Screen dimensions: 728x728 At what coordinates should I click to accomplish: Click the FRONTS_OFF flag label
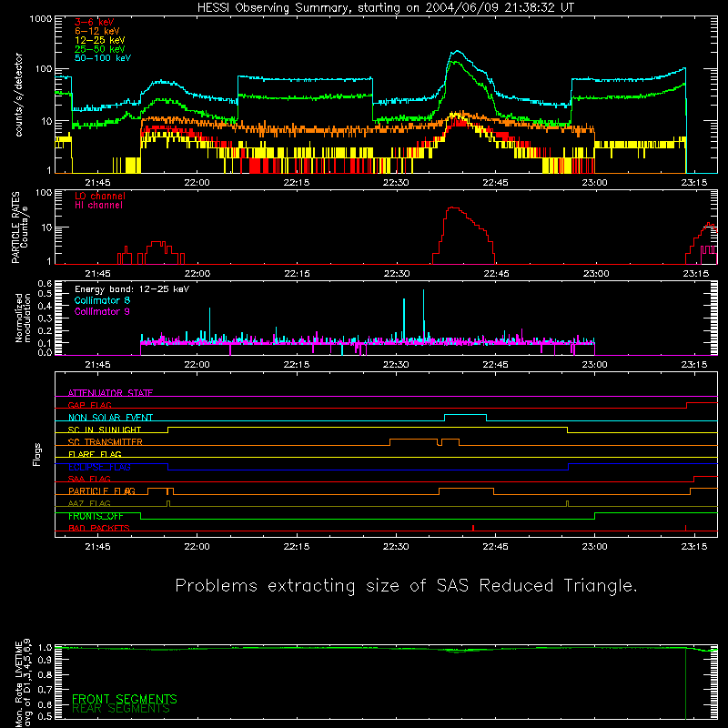[x=96, y=516]
